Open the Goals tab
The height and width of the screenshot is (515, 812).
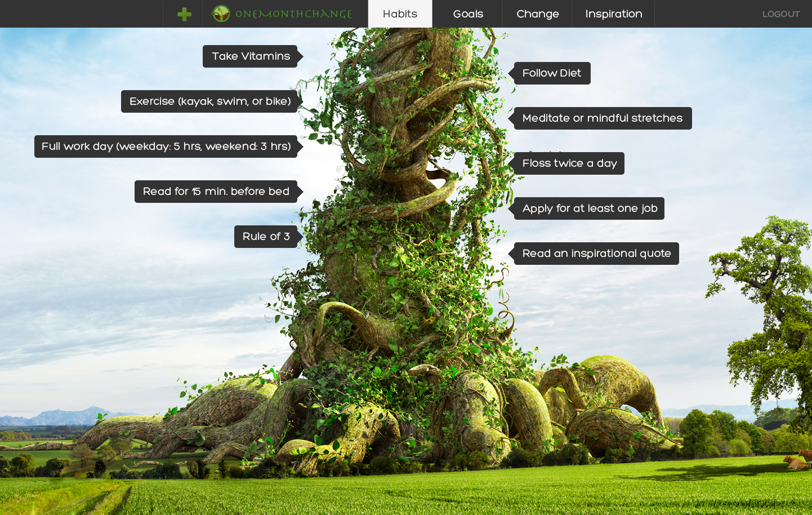point(468,14)
